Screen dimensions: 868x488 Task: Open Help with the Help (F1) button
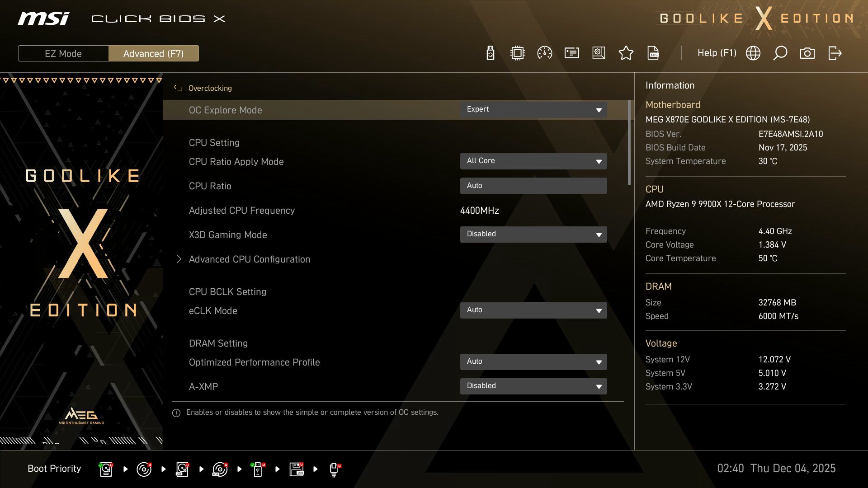pos(717,53)
